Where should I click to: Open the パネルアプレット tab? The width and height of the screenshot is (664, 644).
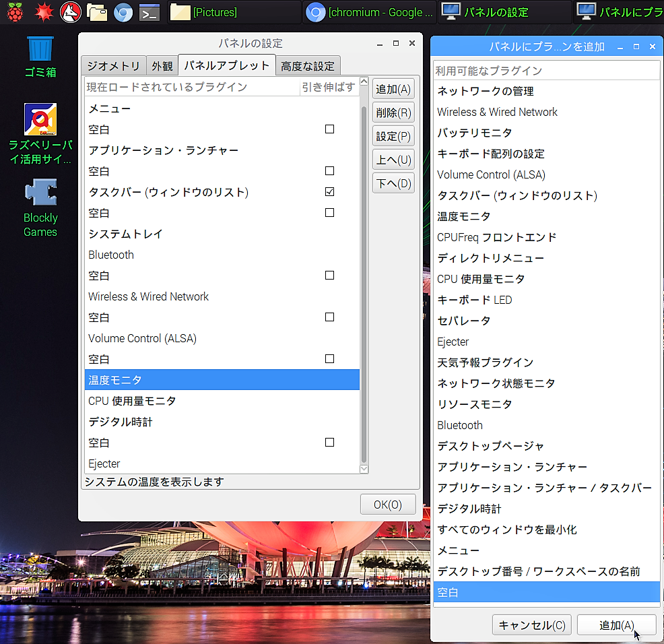227,65
